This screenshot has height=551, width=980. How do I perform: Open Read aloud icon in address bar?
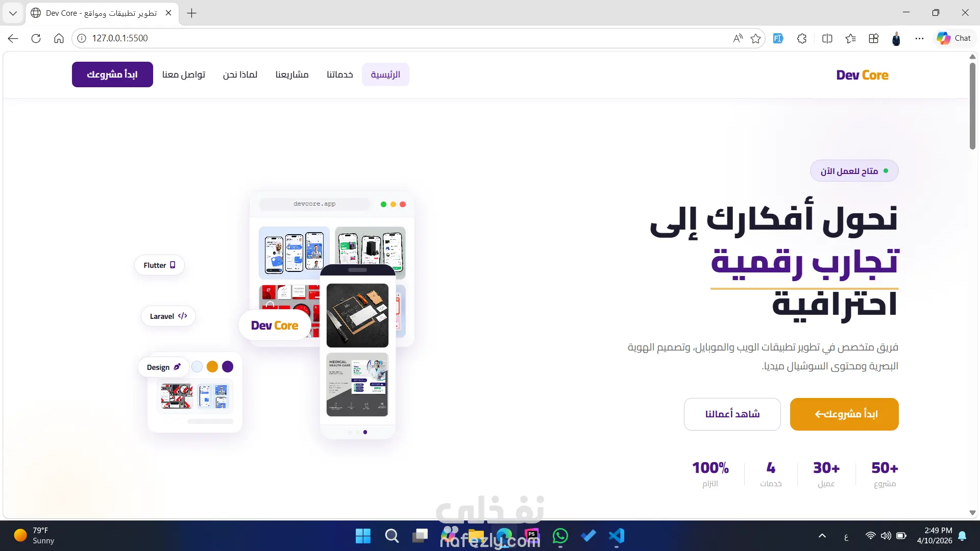coord(738,38)
